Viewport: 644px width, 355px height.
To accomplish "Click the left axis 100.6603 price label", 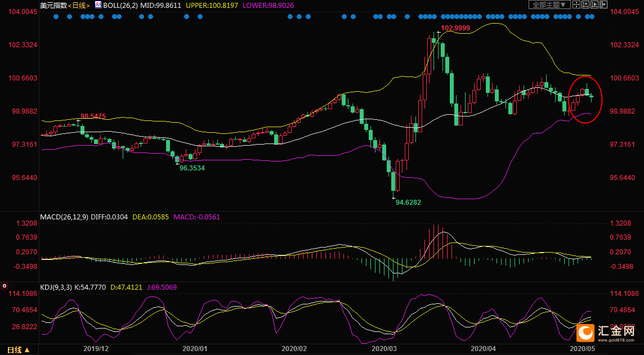I will (23, 78).
